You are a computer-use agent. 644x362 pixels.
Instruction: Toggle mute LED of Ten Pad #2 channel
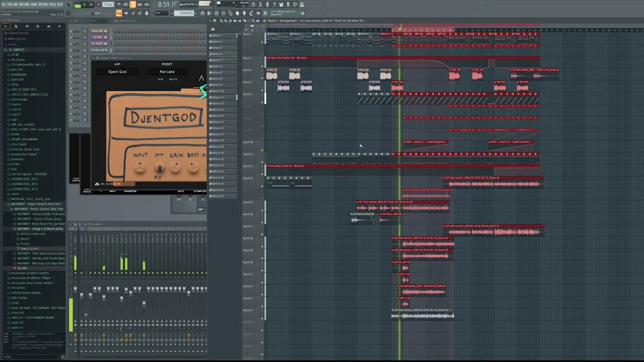(x=71, y=44)
